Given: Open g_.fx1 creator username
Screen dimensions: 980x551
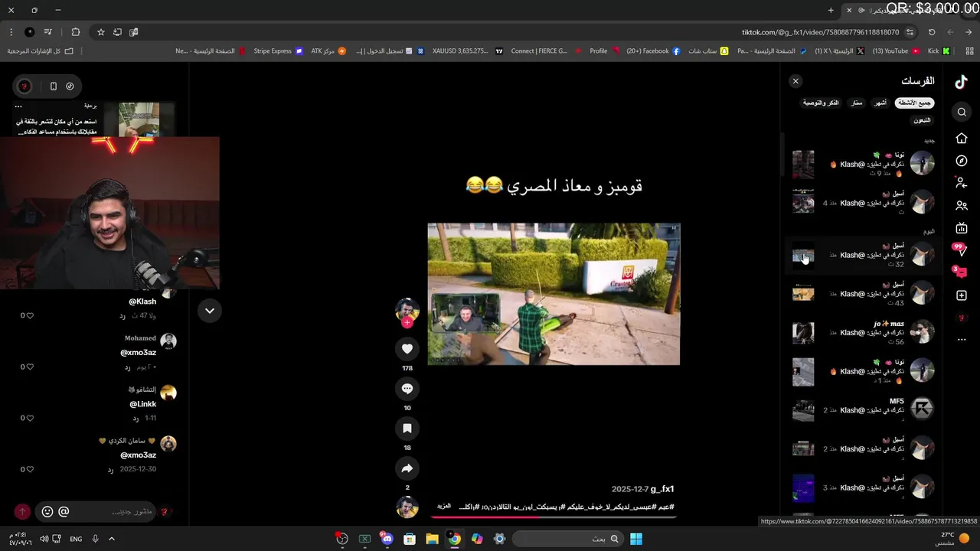Looking at the screenshot, I should (x=661, y=489).
